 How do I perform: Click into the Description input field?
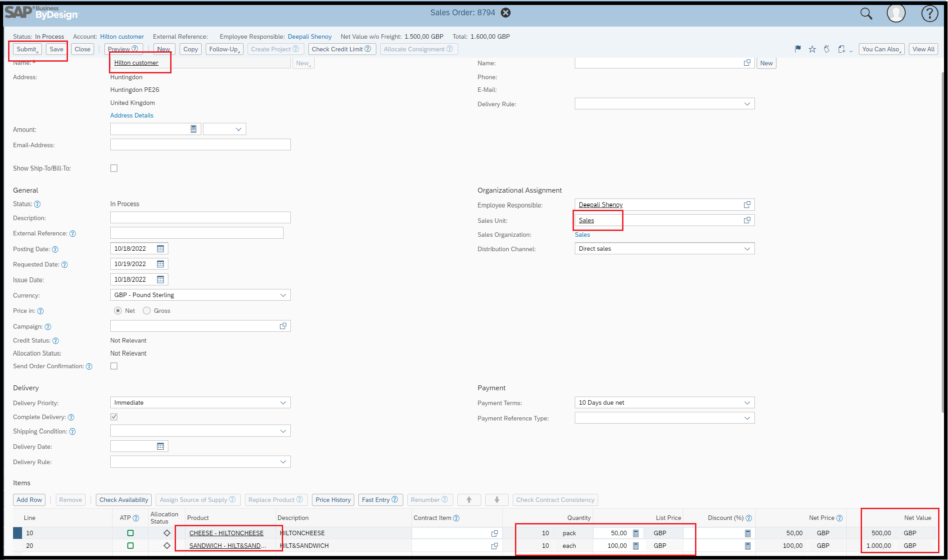[200, 218]
